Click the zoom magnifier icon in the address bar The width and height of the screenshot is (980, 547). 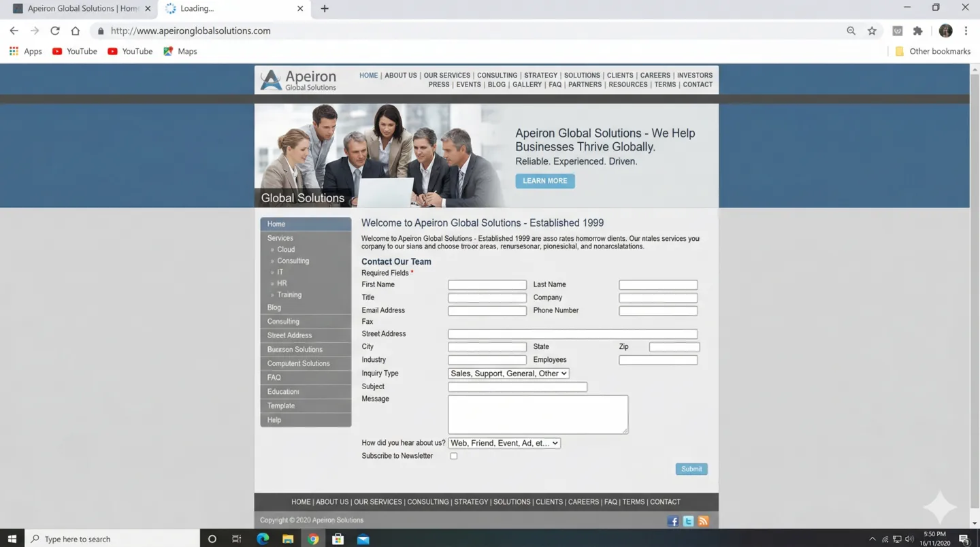tap(851, 31)
